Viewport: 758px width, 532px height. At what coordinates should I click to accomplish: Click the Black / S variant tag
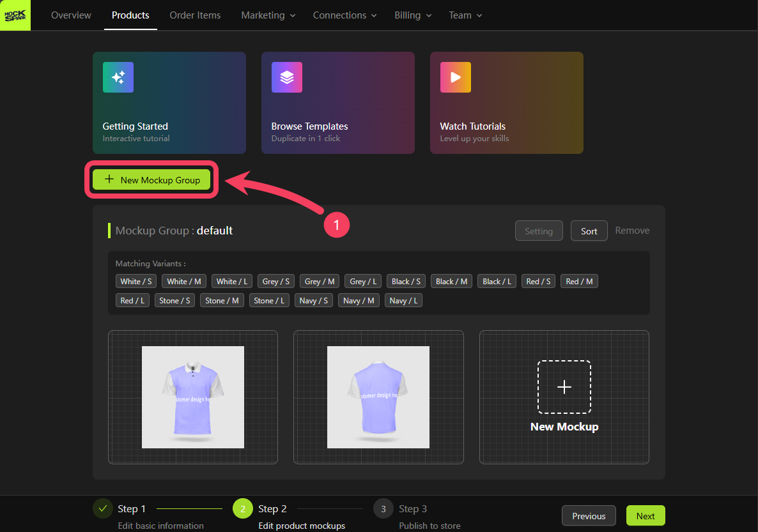click(x=406, y=281)
